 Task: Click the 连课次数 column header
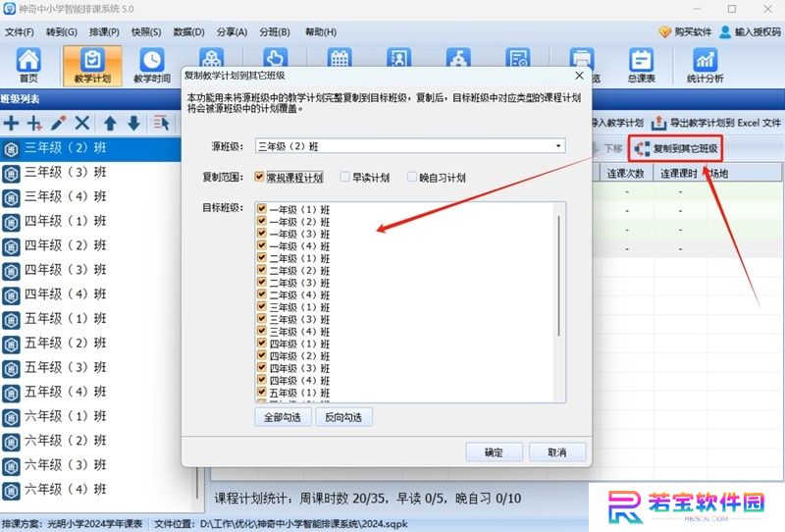625,174
